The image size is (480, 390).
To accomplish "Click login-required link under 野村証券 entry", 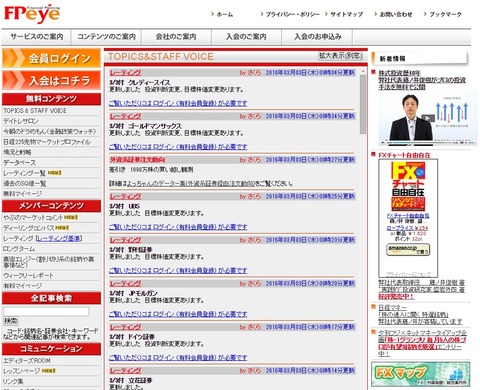I will 178,271.
